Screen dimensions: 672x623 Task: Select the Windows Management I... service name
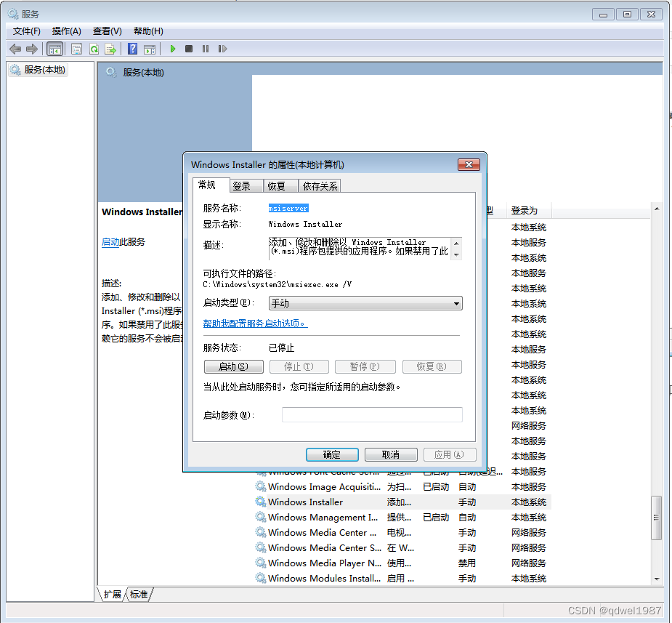323,517
